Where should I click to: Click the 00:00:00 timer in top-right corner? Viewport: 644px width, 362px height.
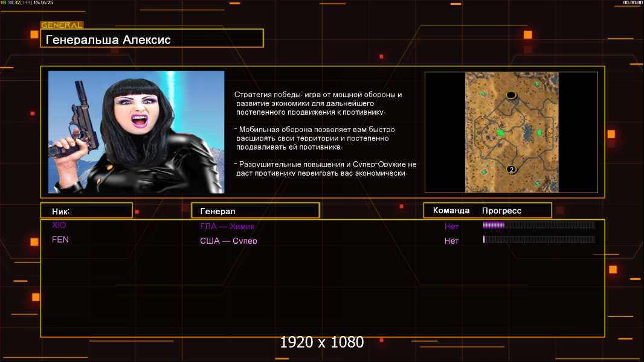click(x=633, y=3)
